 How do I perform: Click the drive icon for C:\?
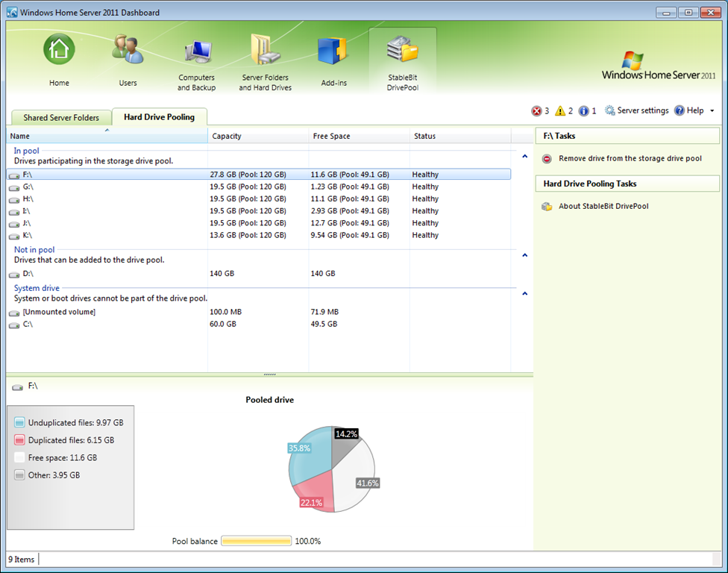click(x=14, y=325)
